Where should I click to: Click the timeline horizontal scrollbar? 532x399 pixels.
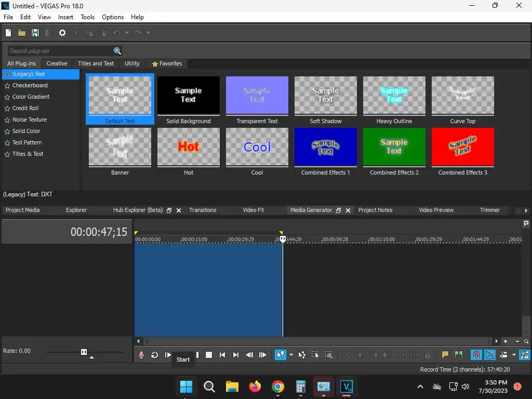317,341
